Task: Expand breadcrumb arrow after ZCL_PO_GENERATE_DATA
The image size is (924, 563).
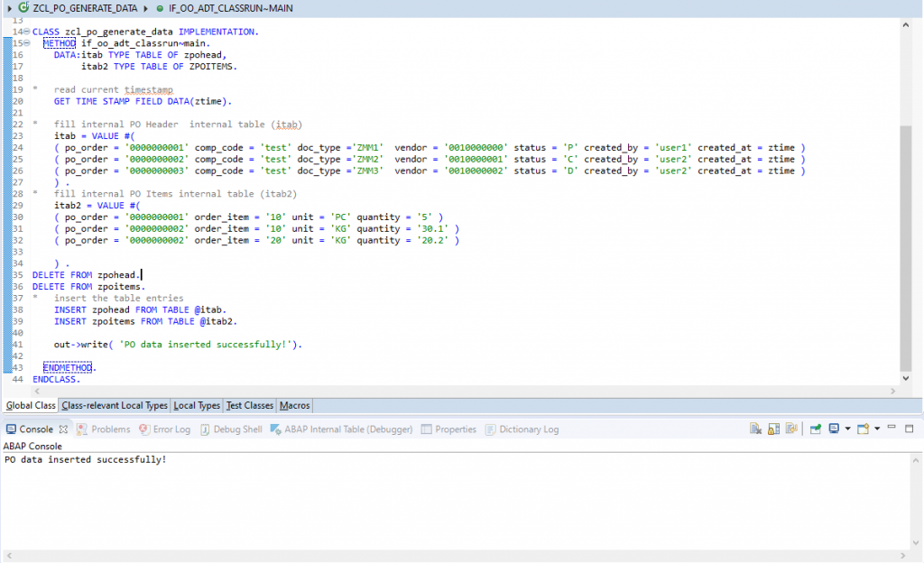Action: [x=145, y=8]
